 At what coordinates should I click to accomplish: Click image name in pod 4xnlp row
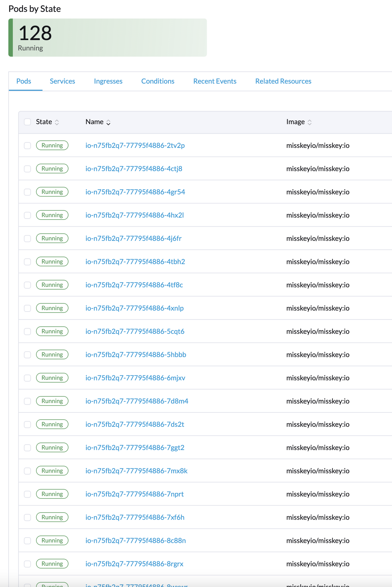click(318, 308)
